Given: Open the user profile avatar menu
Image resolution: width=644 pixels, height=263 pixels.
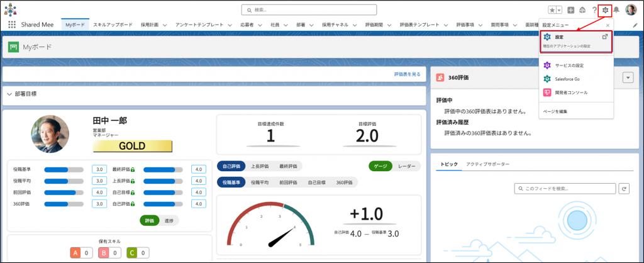Looking at the screenshot, I should 631,10.
